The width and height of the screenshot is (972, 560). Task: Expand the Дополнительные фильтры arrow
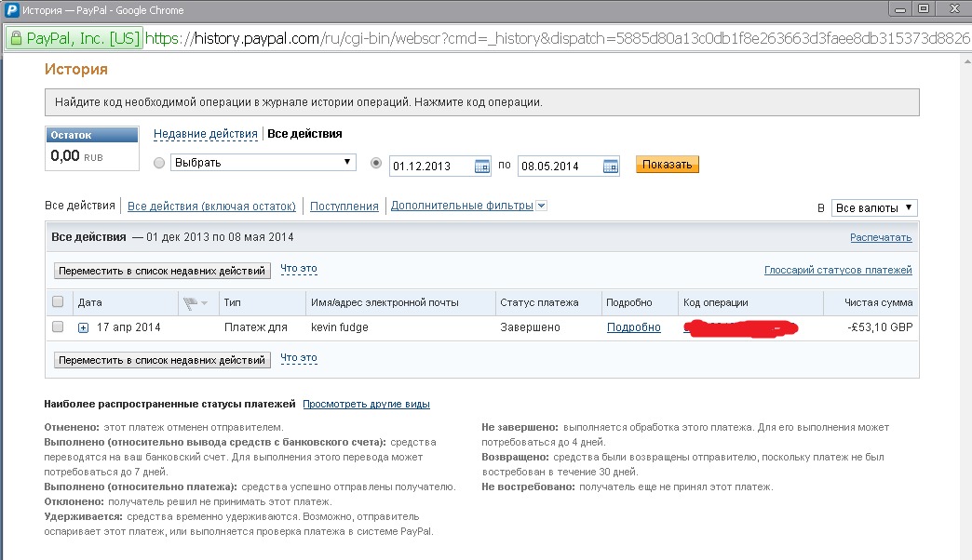(x=541, y=206)
